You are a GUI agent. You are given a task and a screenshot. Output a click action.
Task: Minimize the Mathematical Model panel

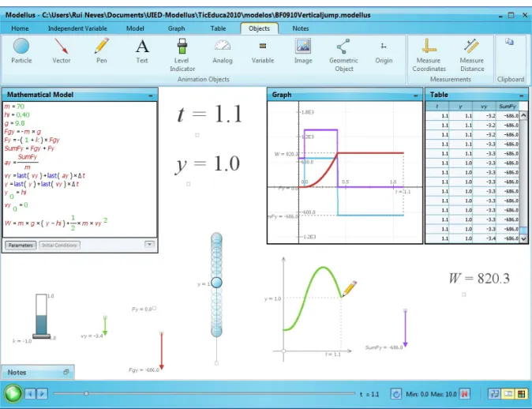(151, 96)
